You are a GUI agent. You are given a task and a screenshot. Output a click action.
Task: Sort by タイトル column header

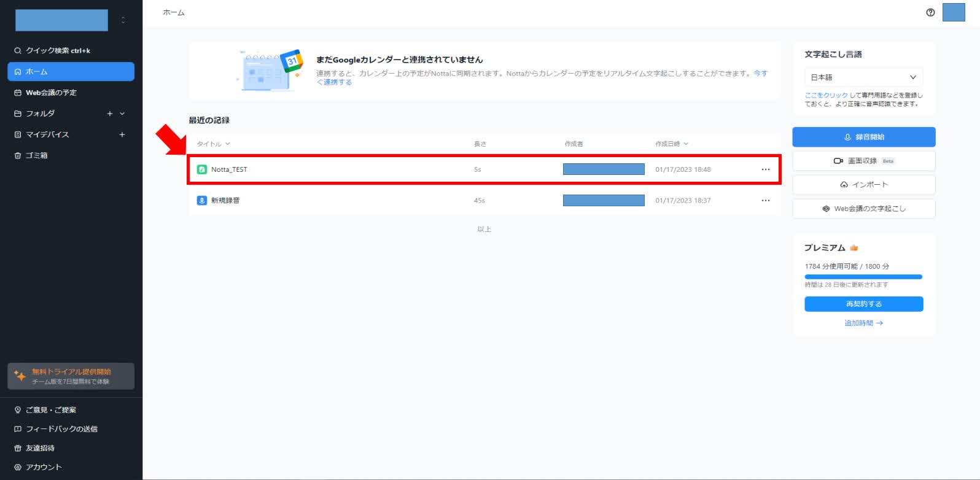click(213, 144)
